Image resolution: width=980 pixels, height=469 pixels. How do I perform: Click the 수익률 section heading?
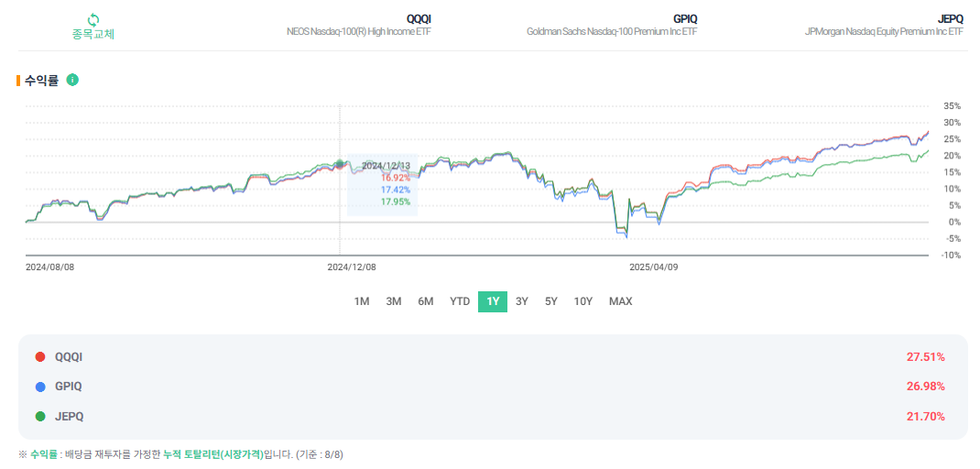click(x=41, y=80)
